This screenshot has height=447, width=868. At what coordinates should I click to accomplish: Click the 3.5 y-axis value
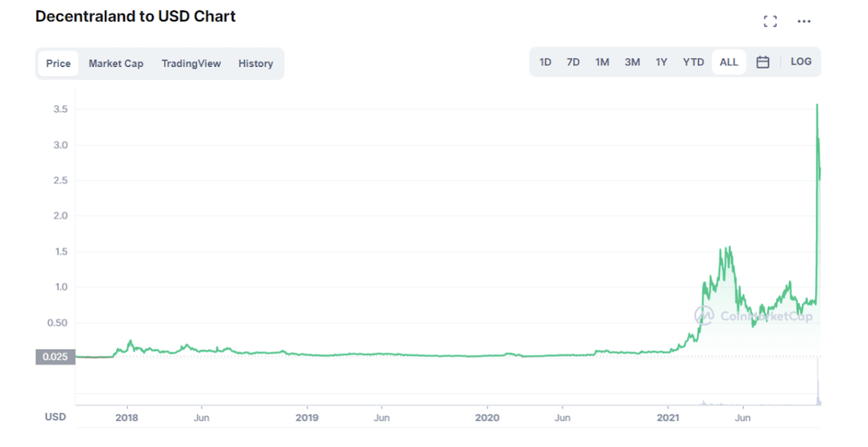tap(61, 109)
